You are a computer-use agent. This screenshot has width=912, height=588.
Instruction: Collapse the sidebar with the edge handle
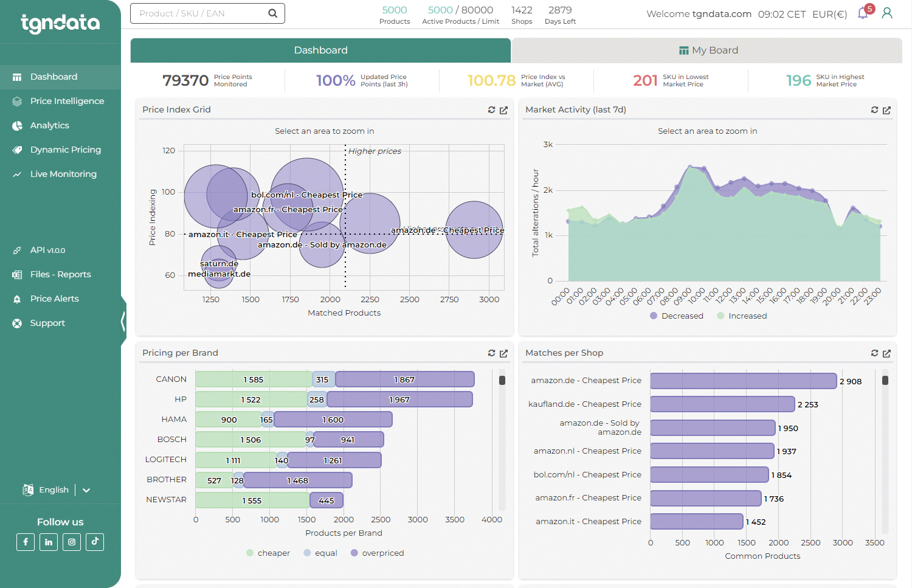(x=123, y=321)
